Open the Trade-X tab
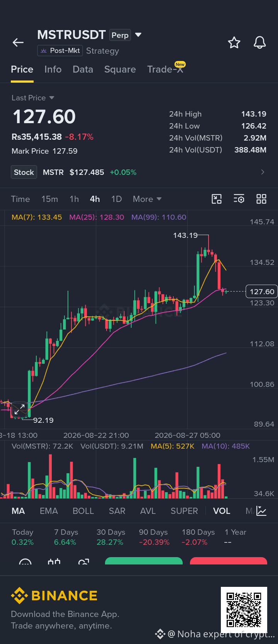Image resolution: width=278 pixels, height=644 pixels. click(x=165, y=69)
